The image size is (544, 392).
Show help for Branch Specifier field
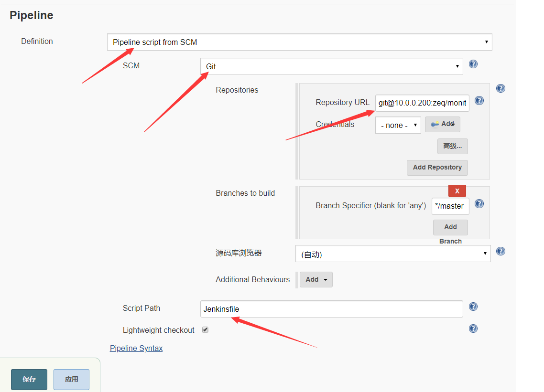click(479, 204)
